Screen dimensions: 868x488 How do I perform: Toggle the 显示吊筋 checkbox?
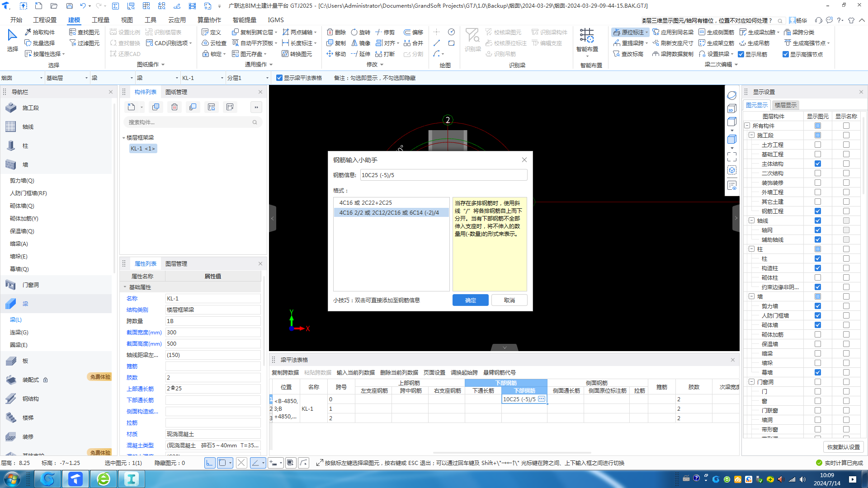pos(741,54)
